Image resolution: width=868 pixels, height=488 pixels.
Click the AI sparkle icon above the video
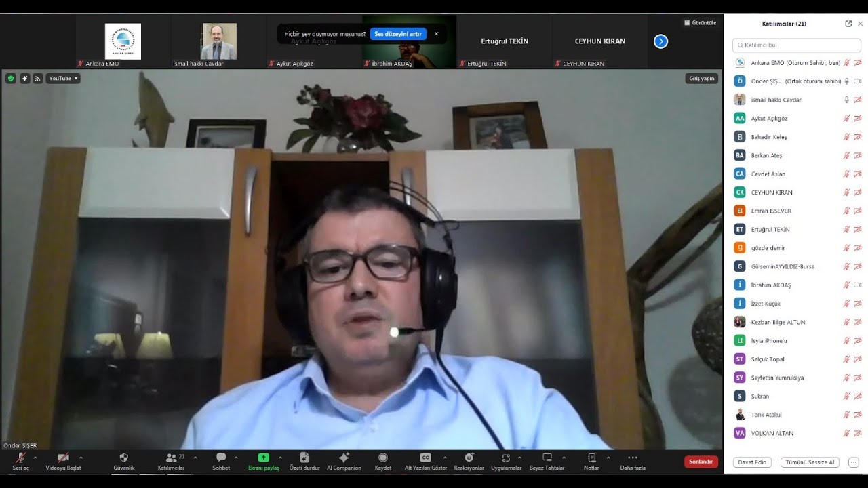25,79
